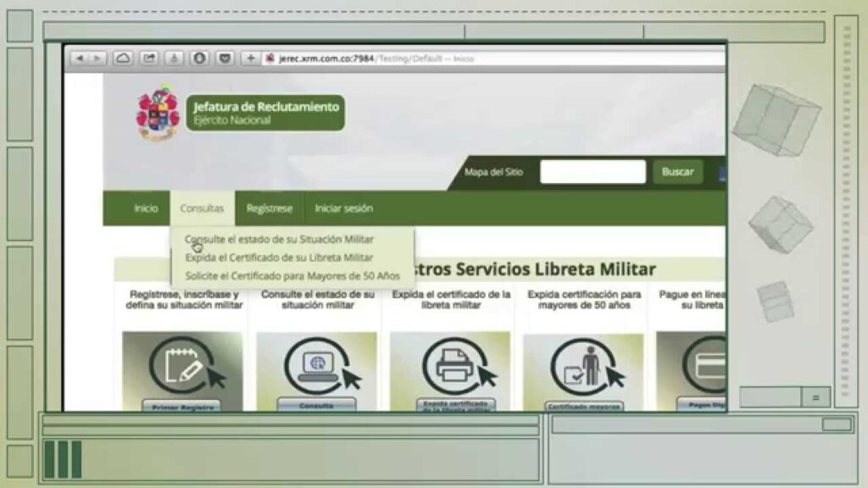The height and width of the screenshot is (488, 868).
Task: Open the iCloud tabs cloud icon
Action: click(123, 58)
